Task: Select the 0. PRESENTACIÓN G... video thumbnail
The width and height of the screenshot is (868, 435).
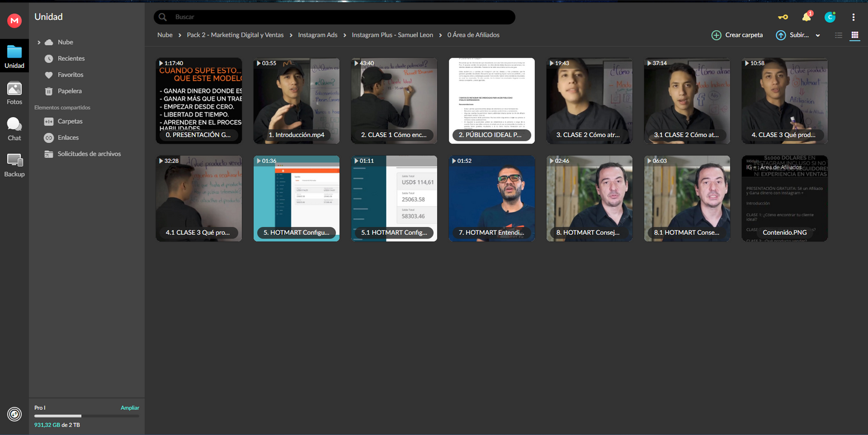Action: [199, 100]
